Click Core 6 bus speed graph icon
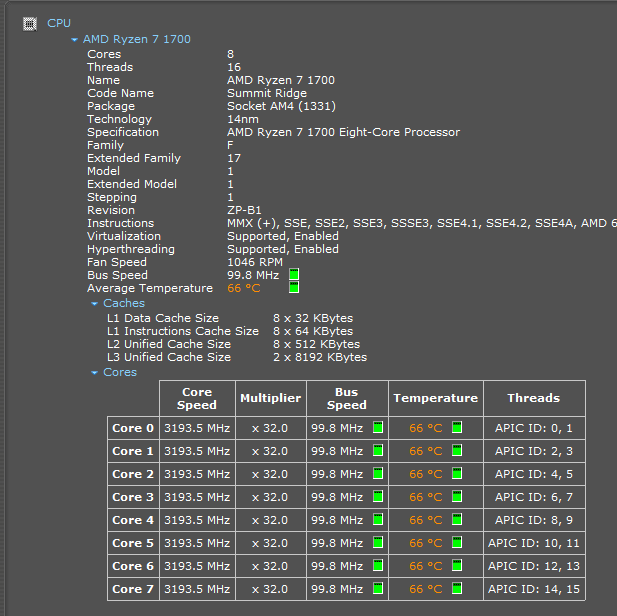The height and width of the screenshot is (616, 617). click(x=378, y=566)
